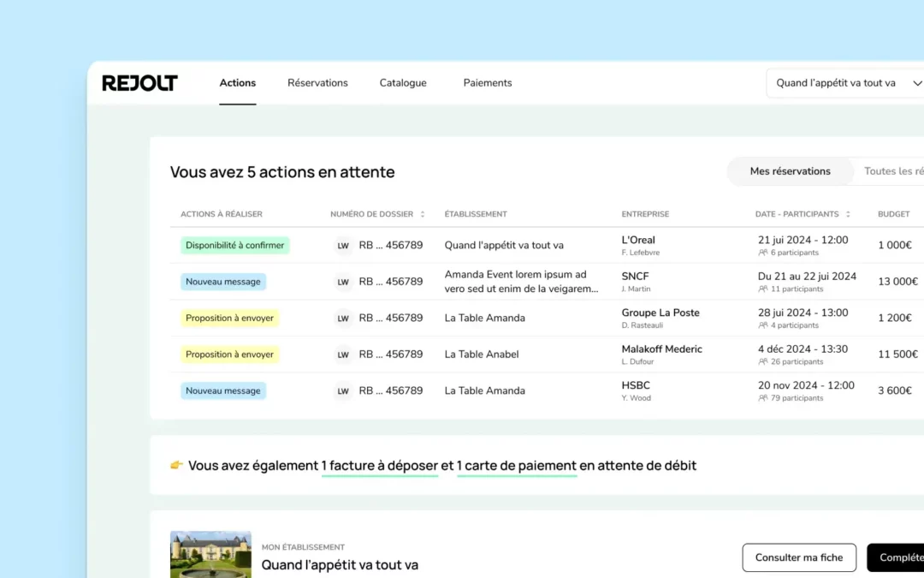924x578 pixels.
Task: Click participants icon next to 79 participants
Action: (x=763, y=398)
